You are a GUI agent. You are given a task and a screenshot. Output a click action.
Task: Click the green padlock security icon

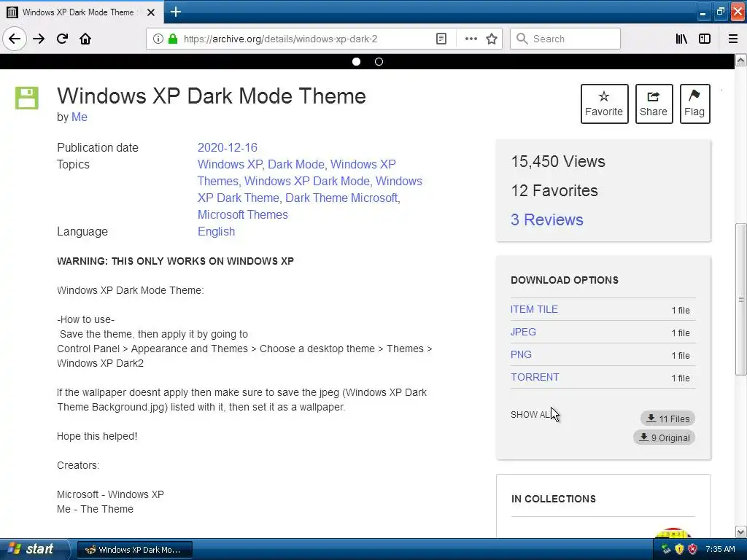[x=173, y=39]
